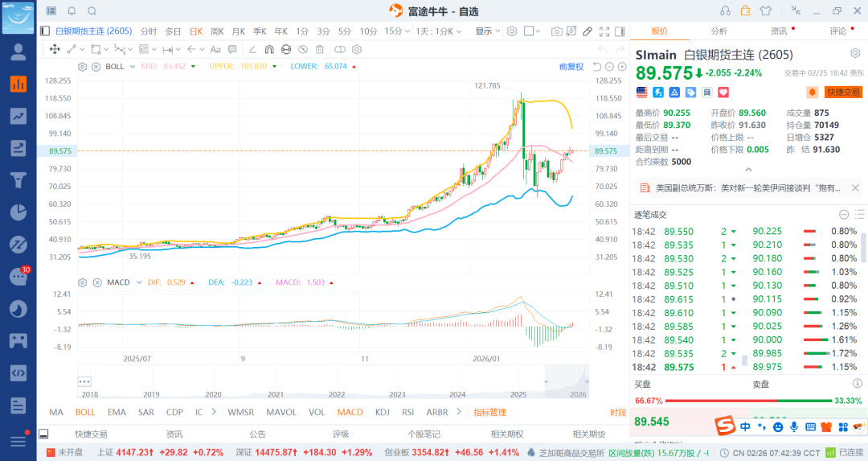
Task: Switch to the 分时 intraday chart
Action: point(149,31)
